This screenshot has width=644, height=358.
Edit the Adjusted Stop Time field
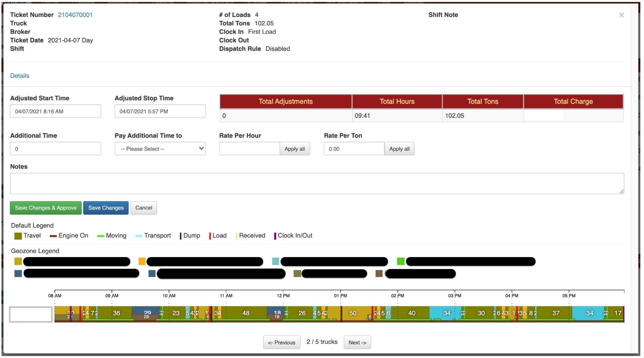(160, 111)
